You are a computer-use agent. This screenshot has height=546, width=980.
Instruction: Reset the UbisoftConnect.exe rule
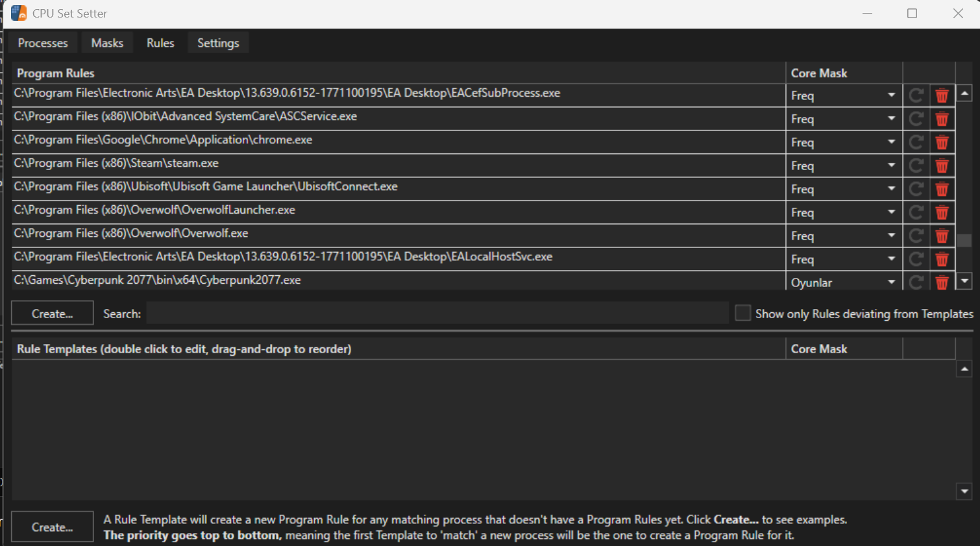coord(916,190)
